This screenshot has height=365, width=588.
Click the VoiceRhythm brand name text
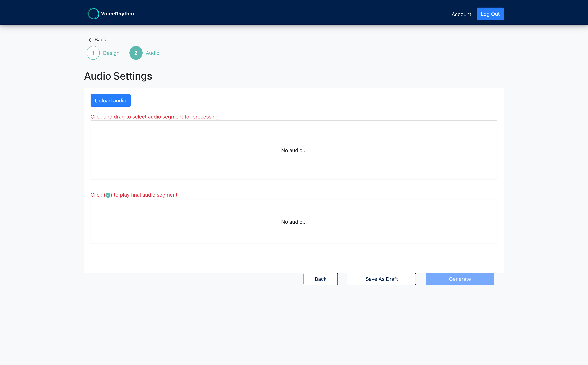(x=117, y=14)
